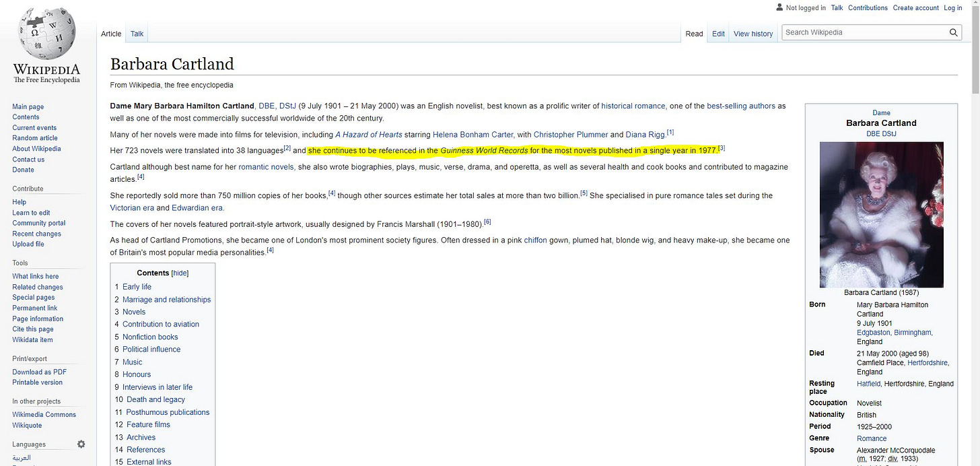Open Victorian era link
Image resolution: width=980 pixels, height=466 pixels.
coord(132,208)
